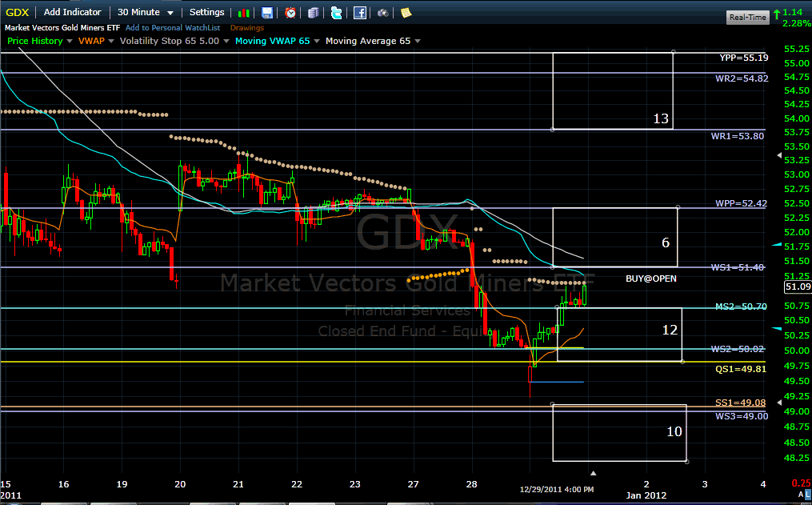The width and height of the screenshot is (812, 505).
Task: Click the Market Vectors Gold Miners ETF title
Action: pyautogui.click(x=62, y=28)
